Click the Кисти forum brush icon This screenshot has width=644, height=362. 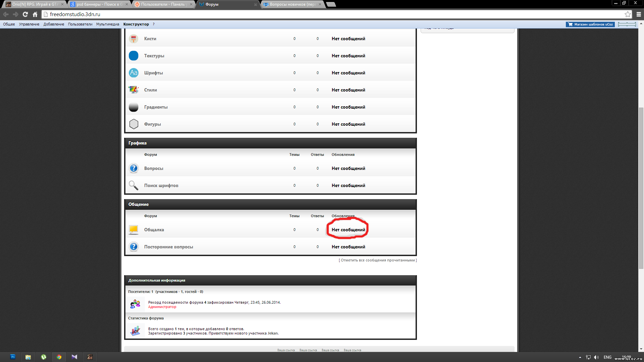coord(133,39)
